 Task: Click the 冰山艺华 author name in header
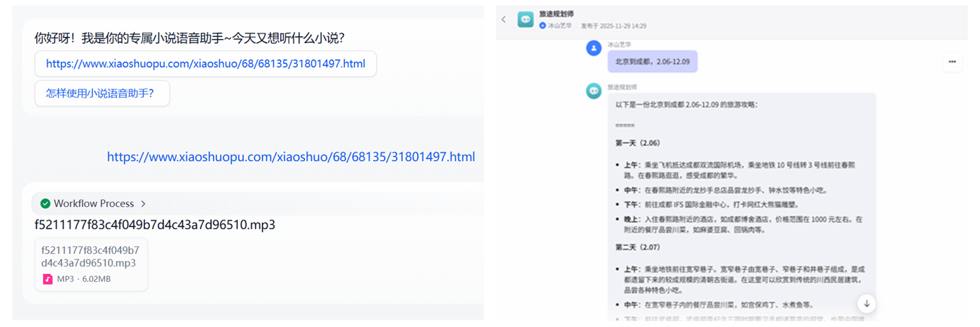[559, 26]
